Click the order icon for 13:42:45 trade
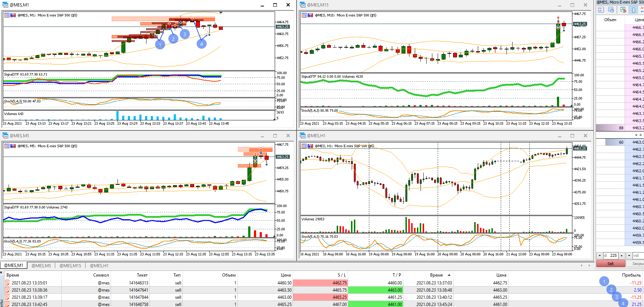 coord(7,304)
